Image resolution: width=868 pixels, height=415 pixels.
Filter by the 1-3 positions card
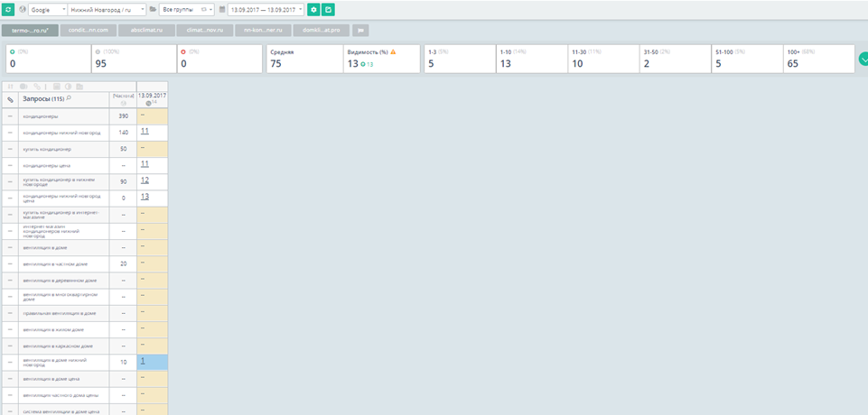460,59
